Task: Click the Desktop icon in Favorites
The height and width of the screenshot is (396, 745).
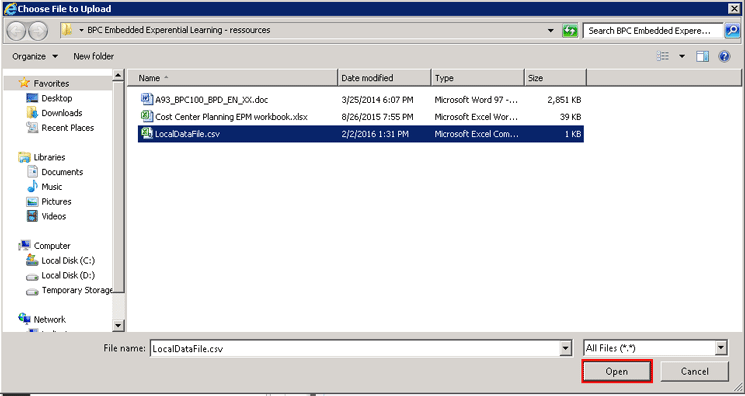Action: [32, 98]
